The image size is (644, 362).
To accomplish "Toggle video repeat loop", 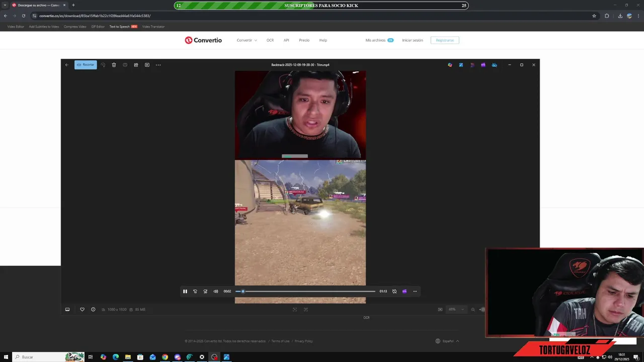I will click(394, 291).
